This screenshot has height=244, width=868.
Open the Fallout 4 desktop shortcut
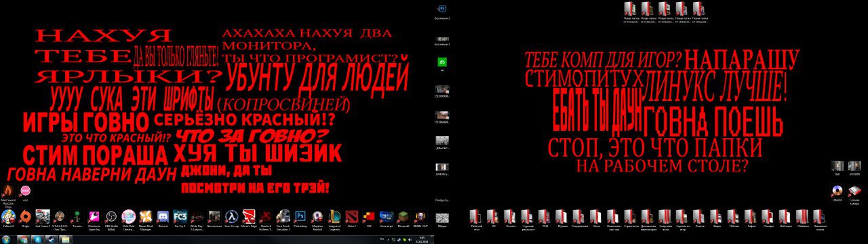pyautogui.click(x=8, y=218)
